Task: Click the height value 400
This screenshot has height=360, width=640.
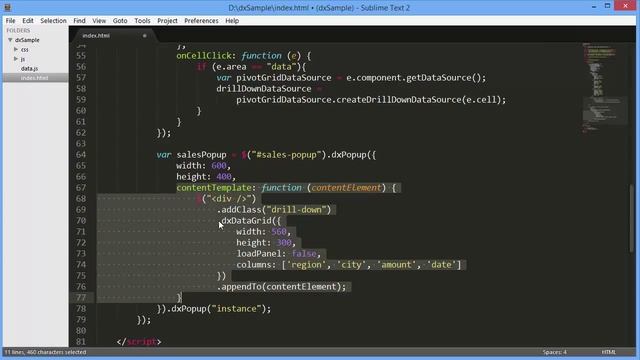Action: click(224, 177)
